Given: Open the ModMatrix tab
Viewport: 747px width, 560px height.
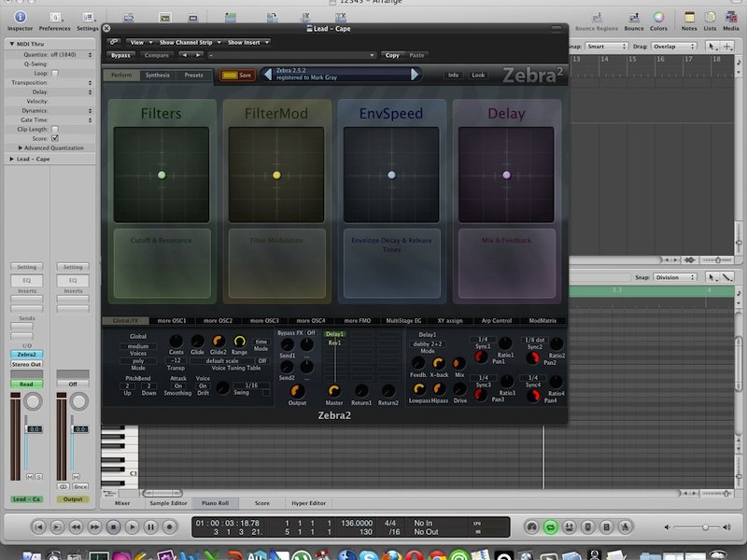Looking at the screenshot, I should [x=543, y=321].
